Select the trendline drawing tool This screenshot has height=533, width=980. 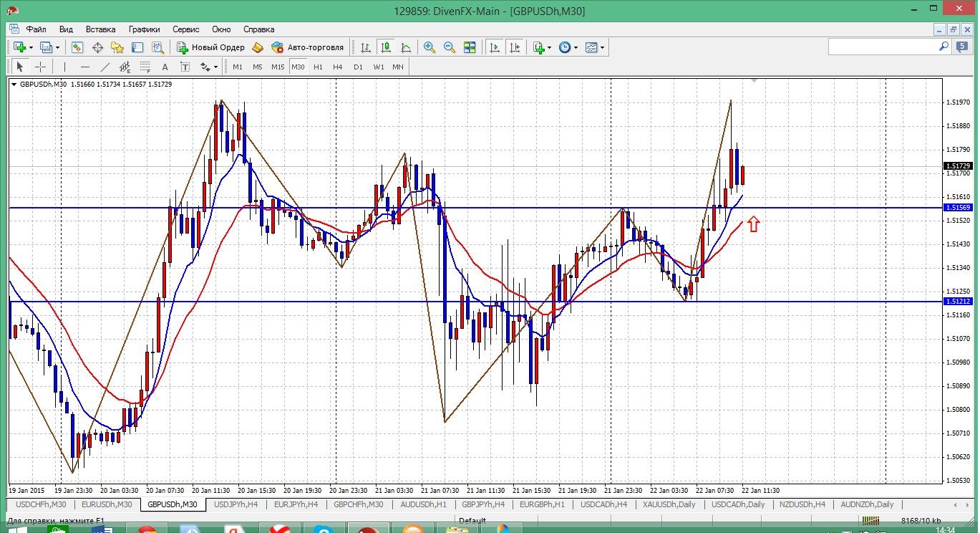pyautogui.click(x=105, y=67)
